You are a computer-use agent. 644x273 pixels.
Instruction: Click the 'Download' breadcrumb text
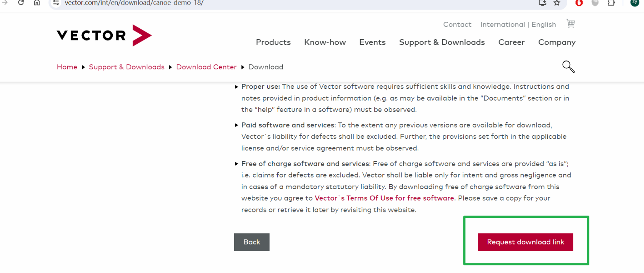pyautogui.click(x=266, y=67)
